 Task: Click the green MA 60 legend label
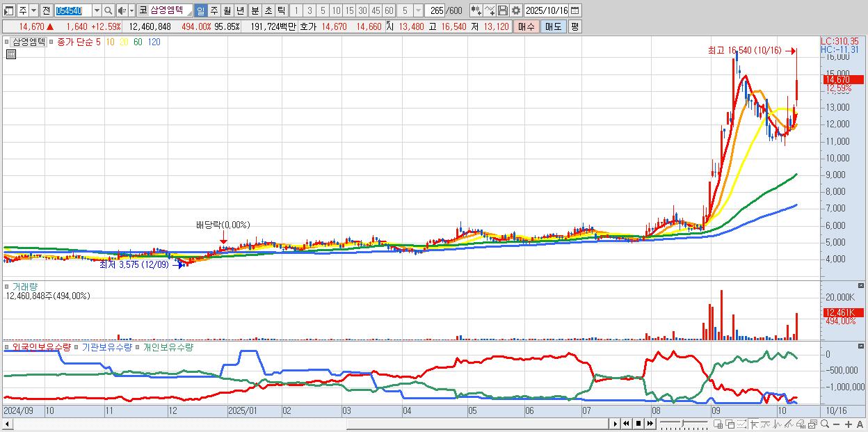click(138, 42)
